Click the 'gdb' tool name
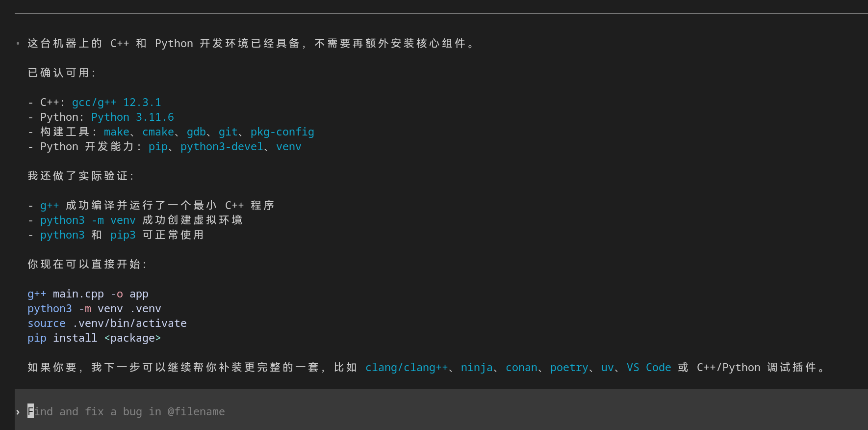Viewport: 868px width, 430px height. [196, 132]
